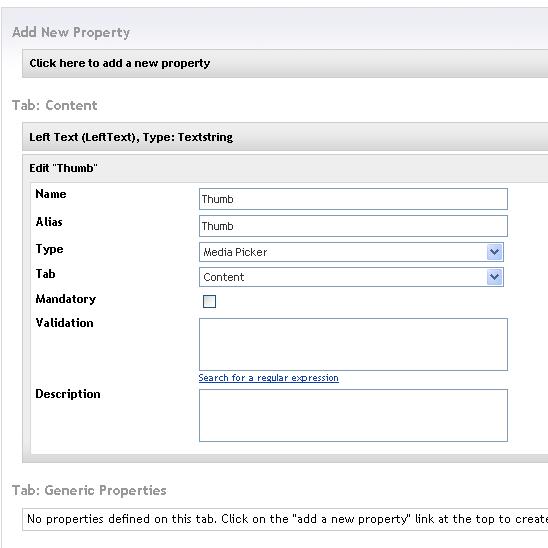Click the Validation field label
548x548 pixels.
(65, 323)
